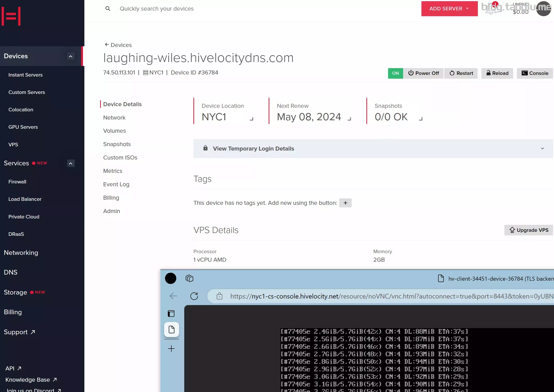Open the ADD SERVER dropdown
This screenshot has height=392, width=554.
pos(449,9)
